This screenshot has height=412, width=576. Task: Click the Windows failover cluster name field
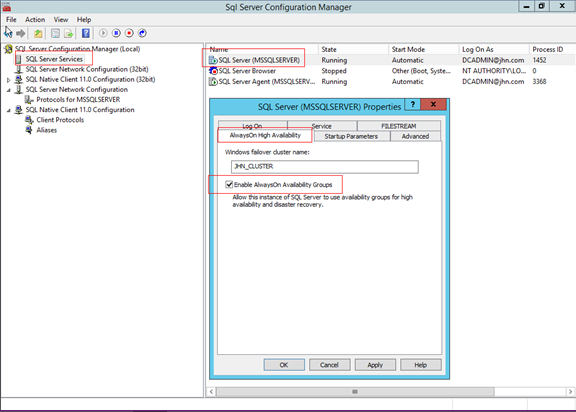click(x=324, y=167)
